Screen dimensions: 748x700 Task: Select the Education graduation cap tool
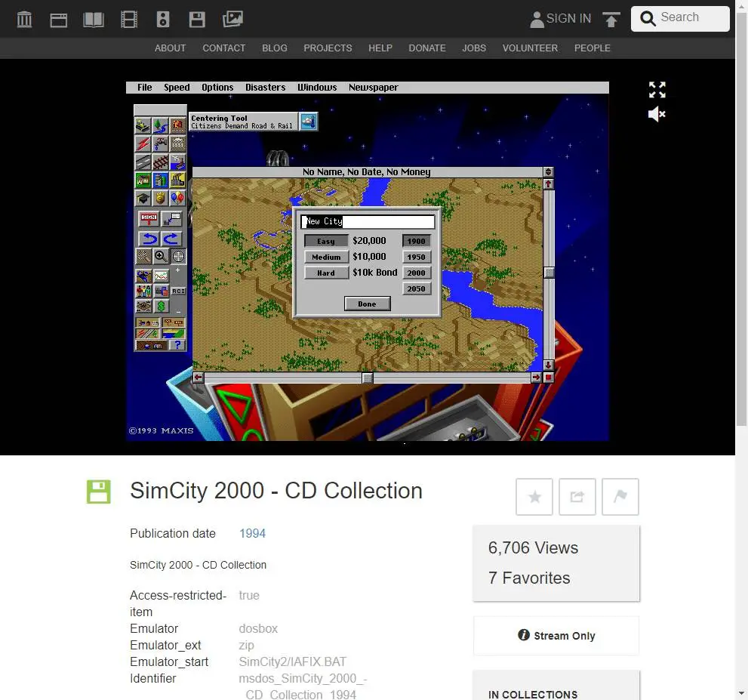[143, 198]
